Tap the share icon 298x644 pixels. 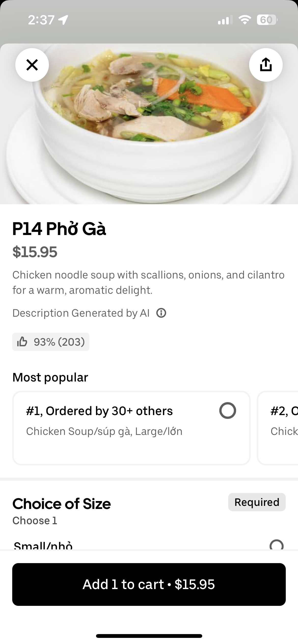[x=266, y=65]
